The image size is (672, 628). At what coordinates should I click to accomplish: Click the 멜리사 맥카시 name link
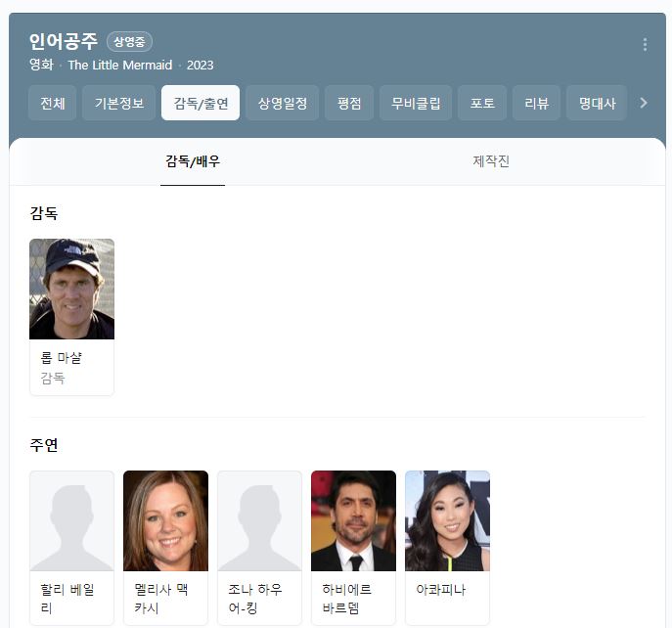coord(161,599)
